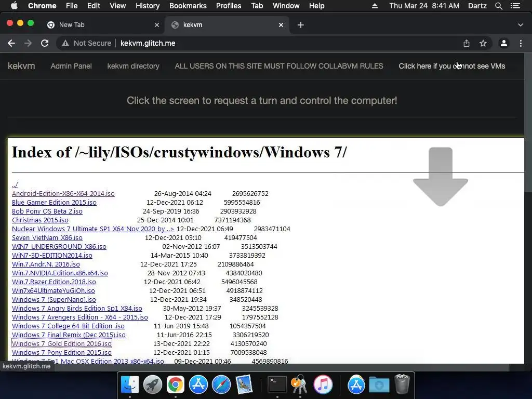This screenshot has width=532, height=399.
Task: Open the Profiles menu
Action: pos(229,6)
